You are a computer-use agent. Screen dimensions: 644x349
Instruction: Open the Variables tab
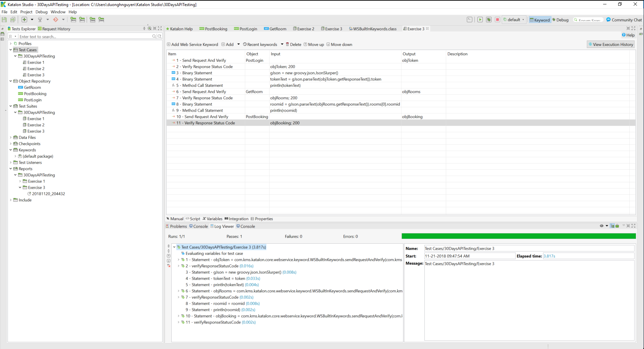pos(212,219)
